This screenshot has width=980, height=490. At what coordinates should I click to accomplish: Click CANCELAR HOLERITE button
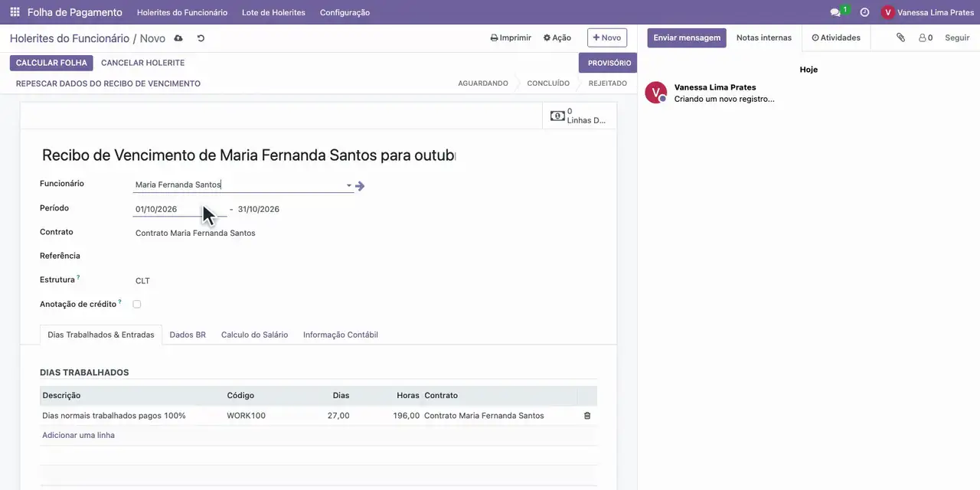point(142,63)
